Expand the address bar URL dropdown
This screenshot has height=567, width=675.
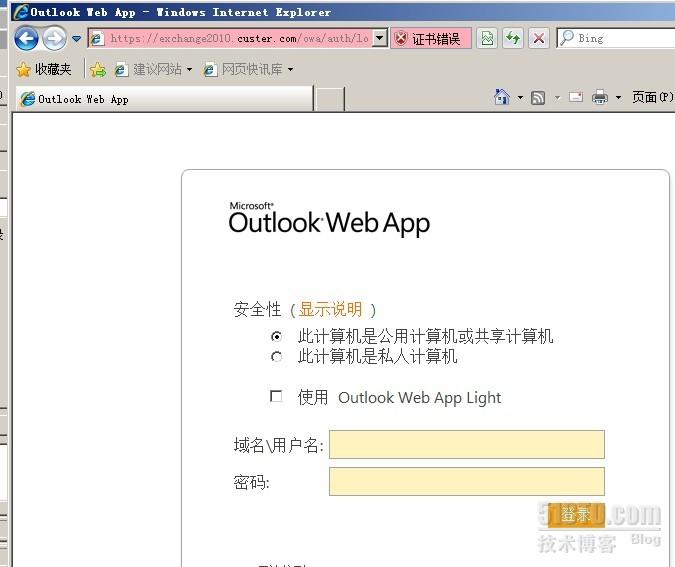point(379,38)
